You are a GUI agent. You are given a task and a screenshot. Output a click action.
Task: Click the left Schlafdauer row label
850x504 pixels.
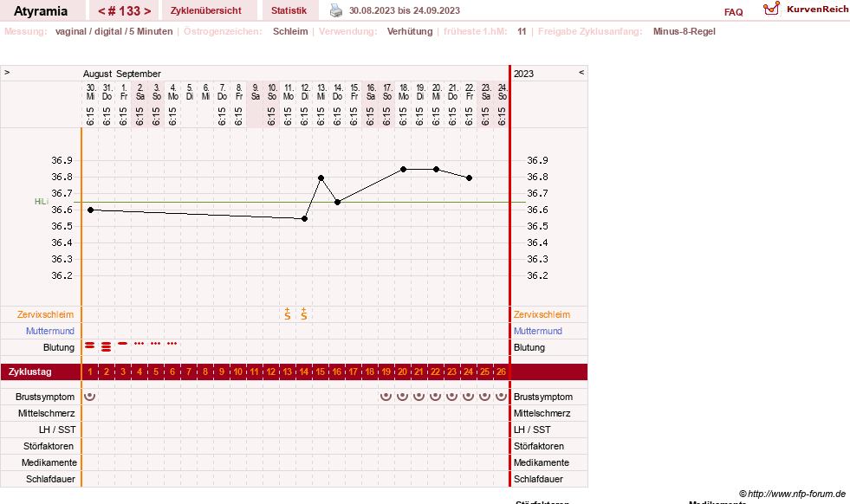(x=50, y=479)
